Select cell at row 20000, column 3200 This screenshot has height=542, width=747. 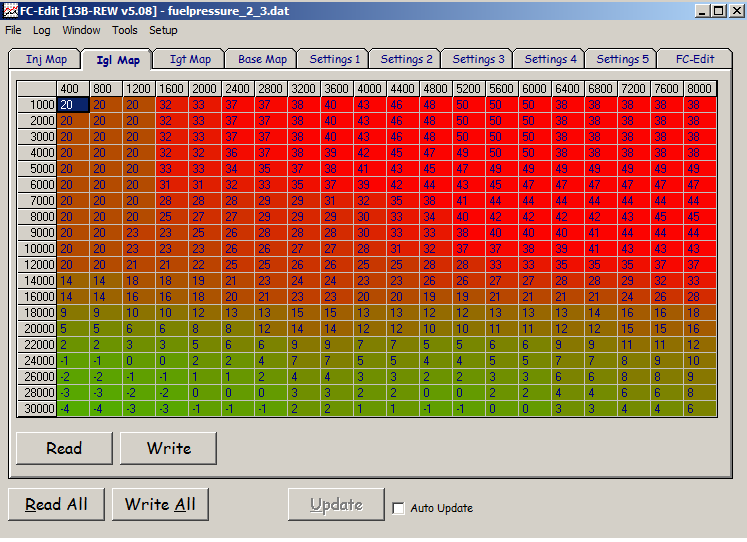tap(304, 329)
